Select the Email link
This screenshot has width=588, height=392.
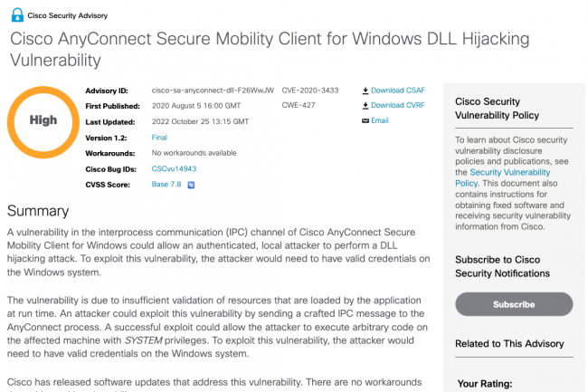point(380,120)
